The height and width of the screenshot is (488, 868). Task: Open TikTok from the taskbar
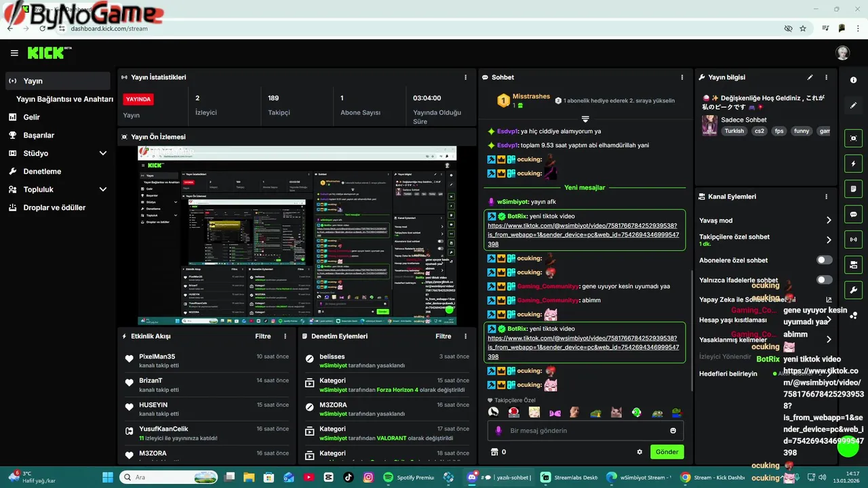pos(349,477)
